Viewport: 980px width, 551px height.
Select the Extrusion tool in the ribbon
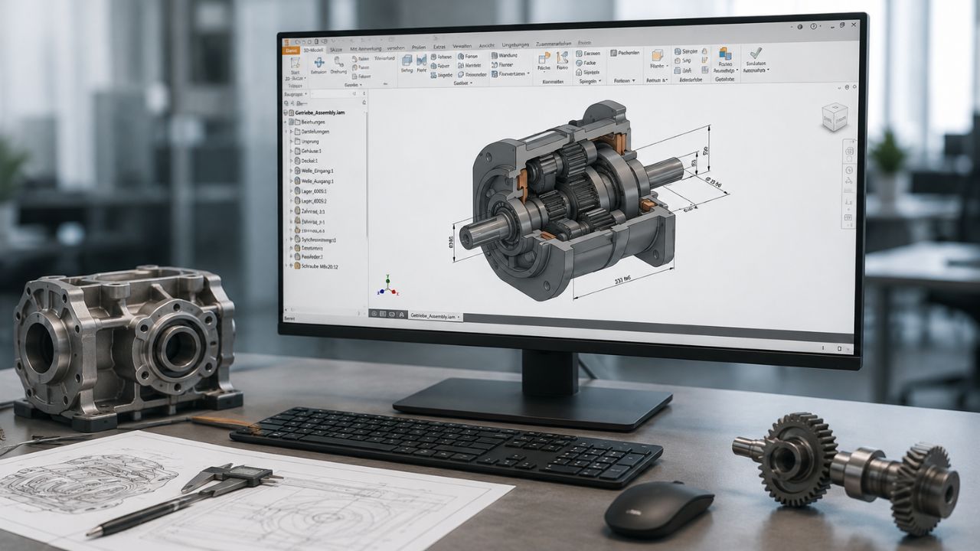318,66
